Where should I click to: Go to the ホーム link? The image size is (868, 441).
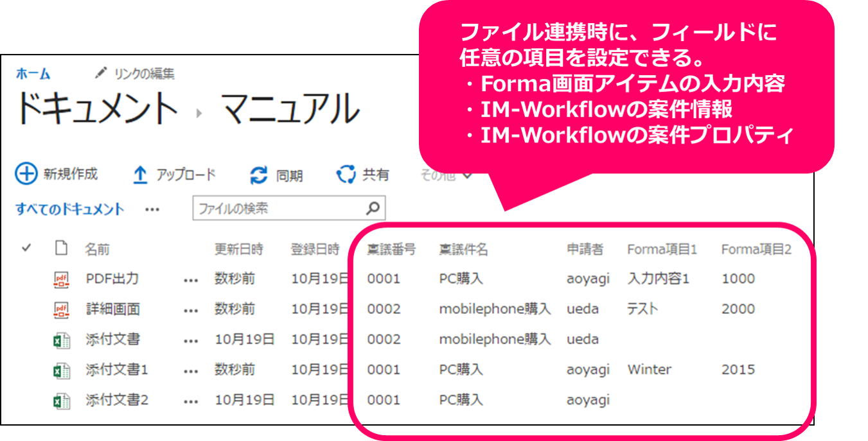(x=33, y=74)
